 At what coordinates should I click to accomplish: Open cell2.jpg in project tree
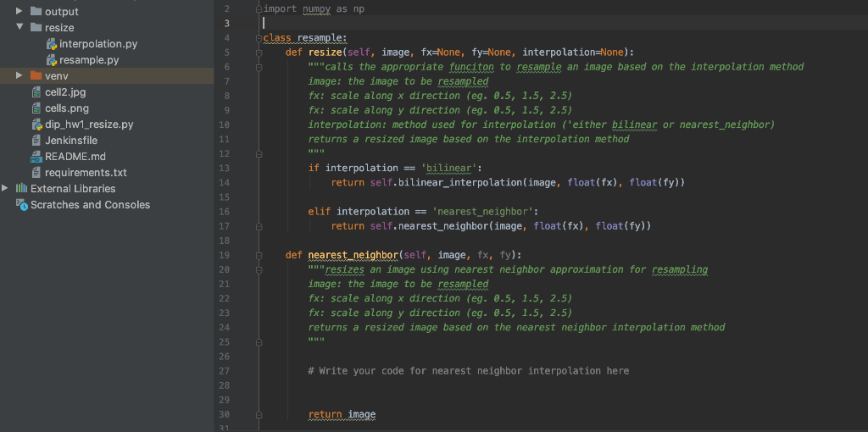coord(65,91)
